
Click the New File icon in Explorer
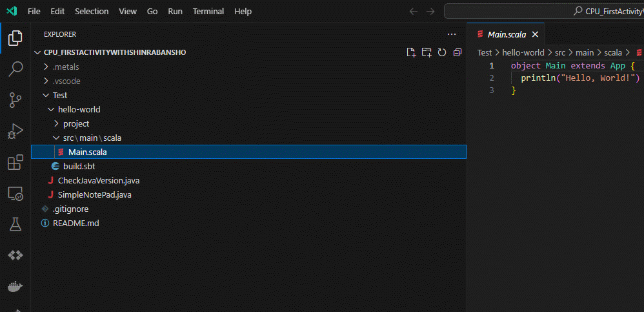[411, 52]
